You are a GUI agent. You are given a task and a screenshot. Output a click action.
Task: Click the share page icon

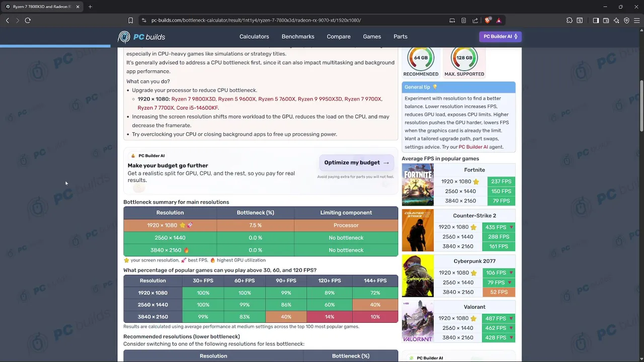[x=475, y=20]
